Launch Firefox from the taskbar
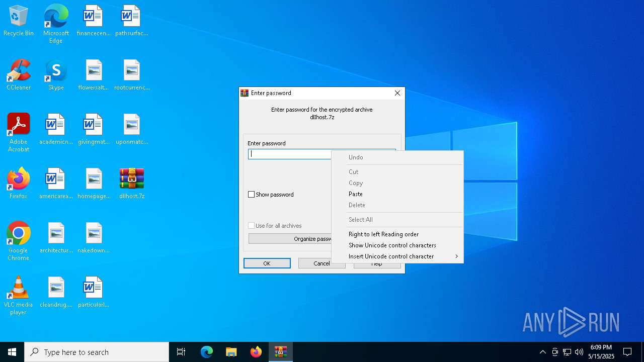The image size is (644, 362). tap(256, 352)
